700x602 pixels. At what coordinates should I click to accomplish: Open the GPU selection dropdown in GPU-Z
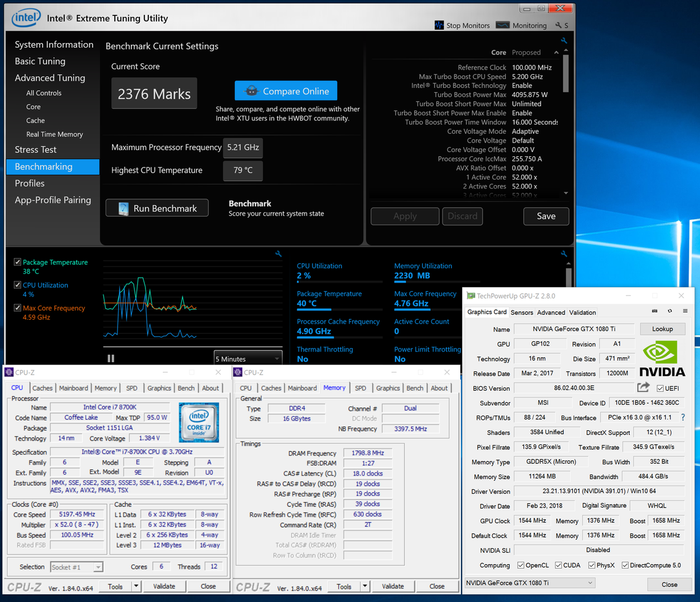pyautogui.click(x=529, y=582)
